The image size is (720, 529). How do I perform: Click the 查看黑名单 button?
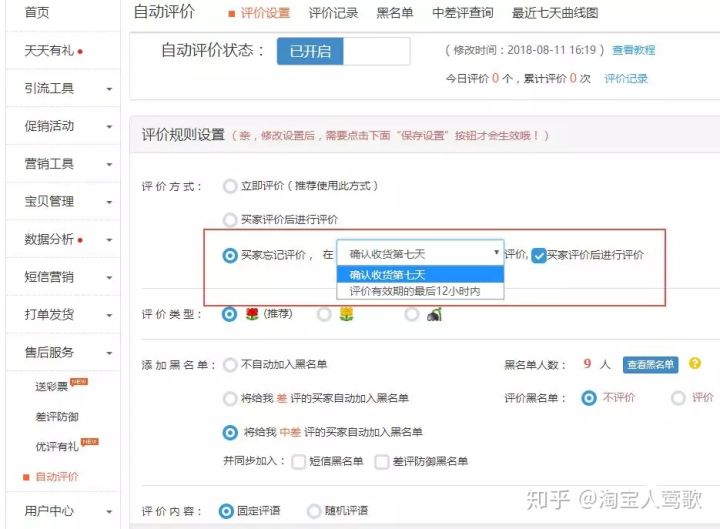click(x=650, y=365)
